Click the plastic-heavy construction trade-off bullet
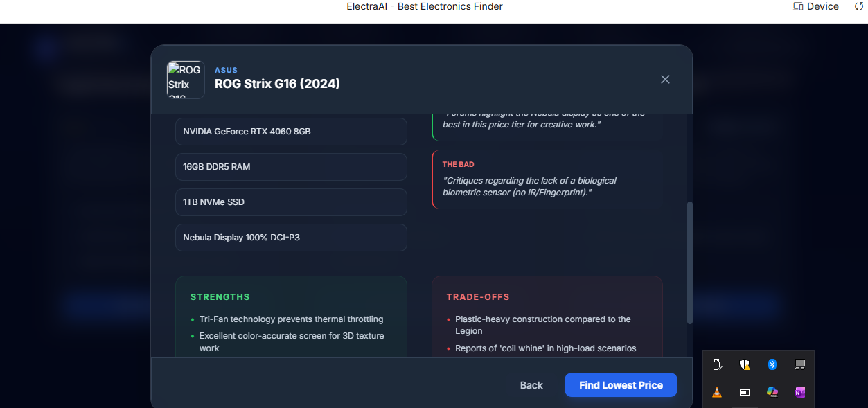Screen dimensions: 868x408 click(543, 326)
